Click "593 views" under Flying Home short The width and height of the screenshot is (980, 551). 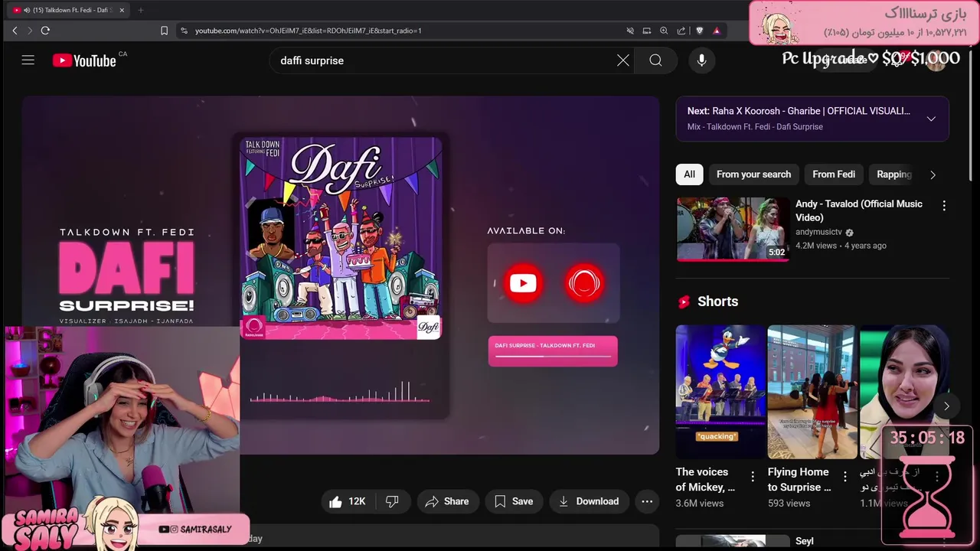789,504
